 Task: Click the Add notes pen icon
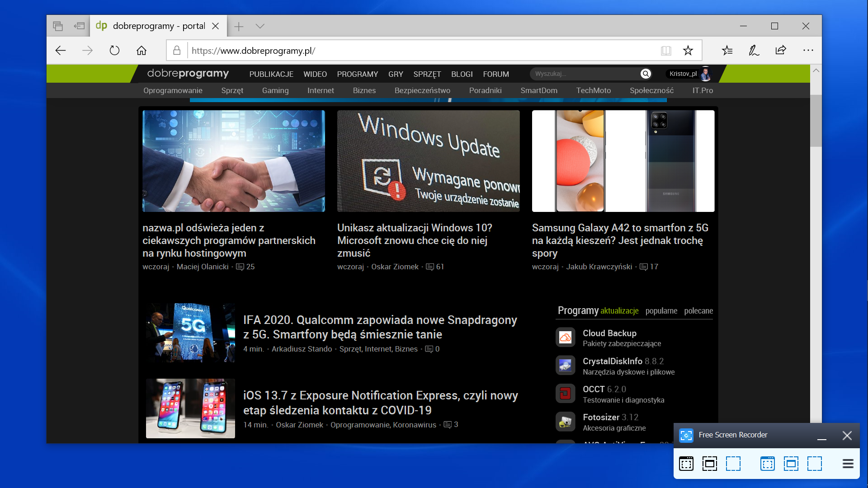[754, 51]
